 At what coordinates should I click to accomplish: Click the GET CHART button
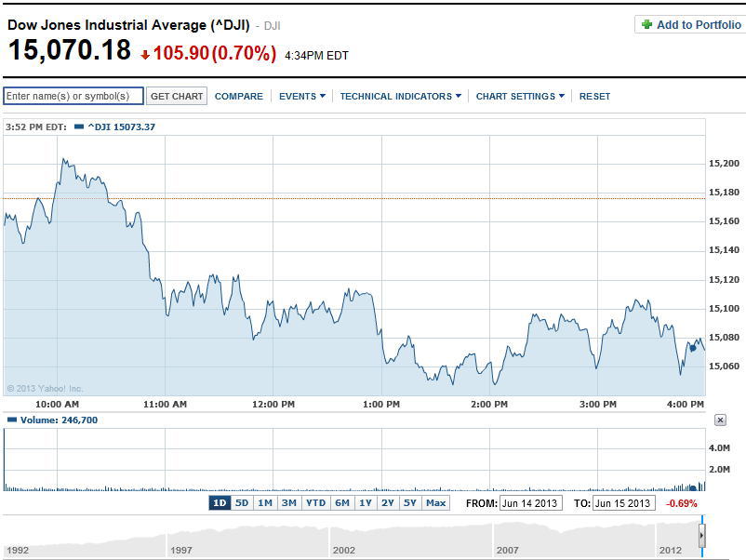(x=177, y=96)
